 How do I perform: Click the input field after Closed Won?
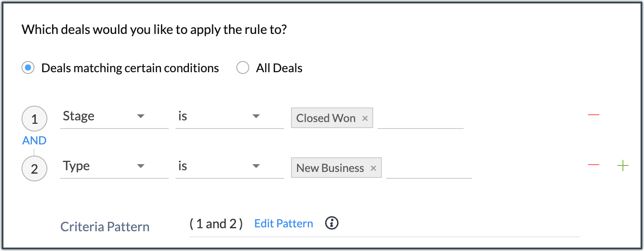(420, 119)
